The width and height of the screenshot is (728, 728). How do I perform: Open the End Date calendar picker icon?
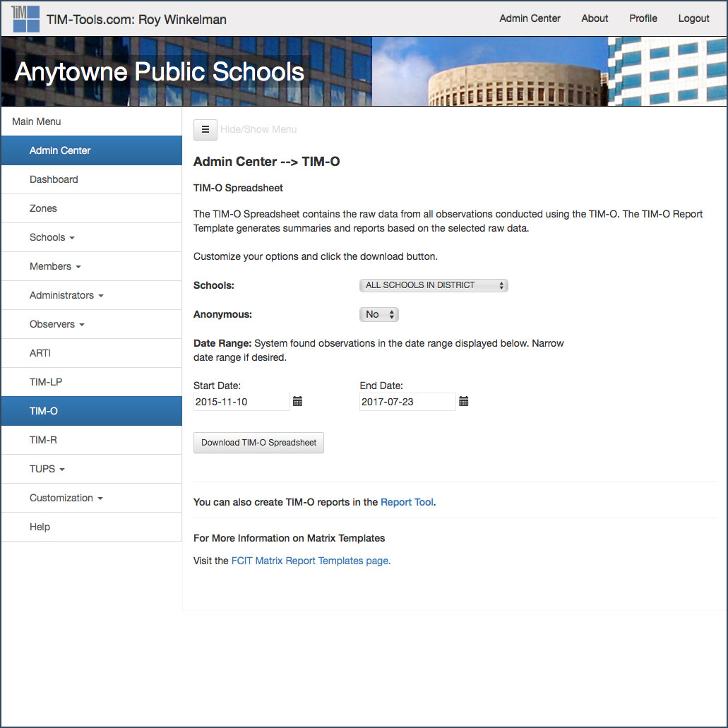click(x=463, y=401)
